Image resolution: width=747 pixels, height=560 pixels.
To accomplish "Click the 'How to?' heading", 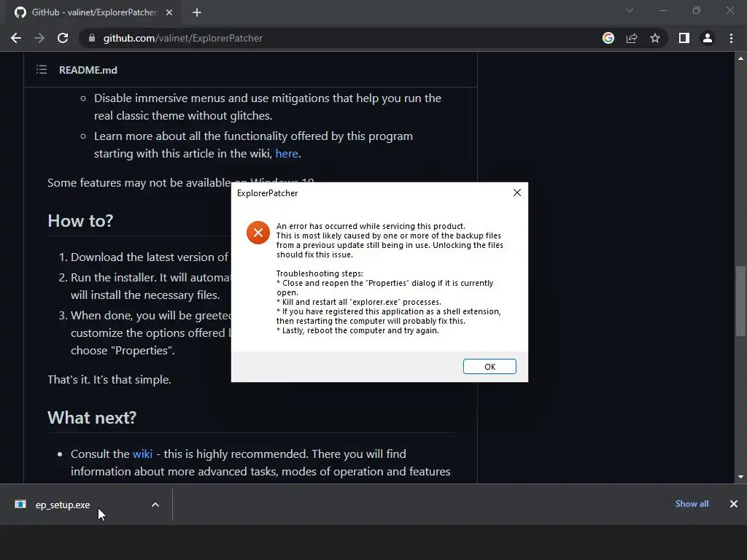I will tap(80, 221).
